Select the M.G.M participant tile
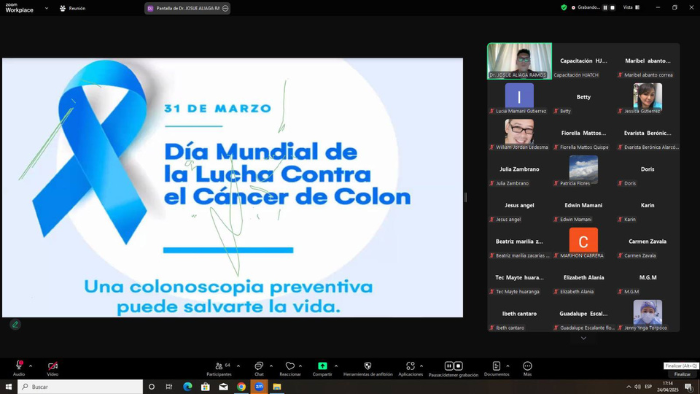The image size is (700, 395). [647, 279]
